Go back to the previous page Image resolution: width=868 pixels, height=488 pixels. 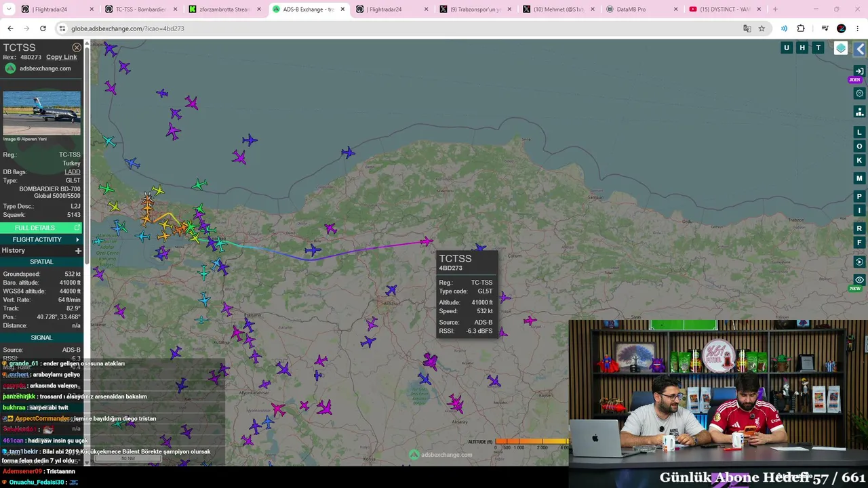tap(10, 28)
